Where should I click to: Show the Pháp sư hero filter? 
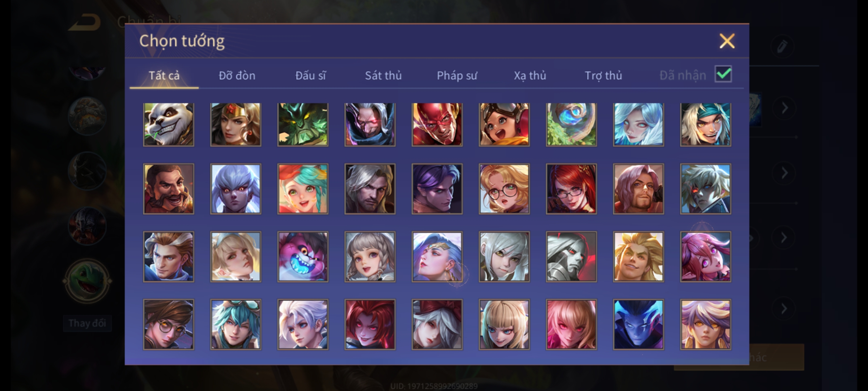pos(457,75)
